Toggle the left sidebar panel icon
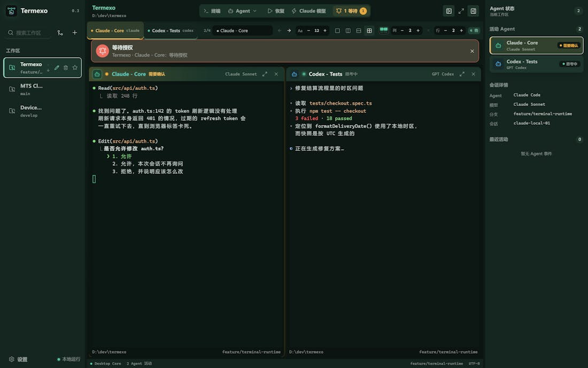588x368 pixels. [448, 11]
